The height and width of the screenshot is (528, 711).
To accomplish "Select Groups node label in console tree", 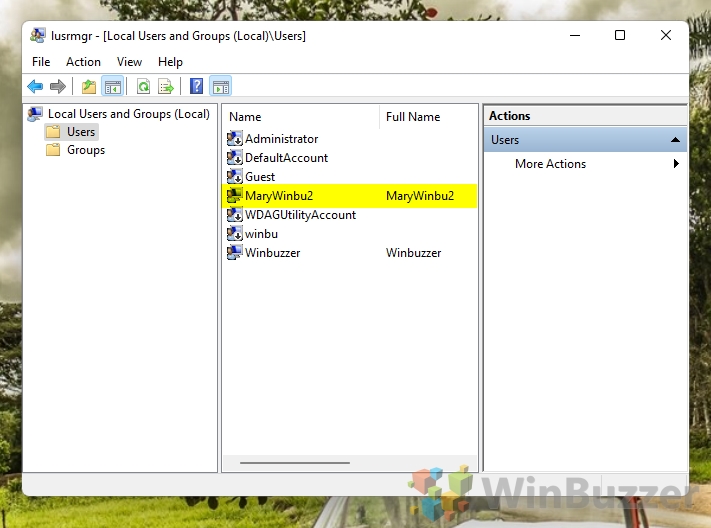I will [x=86, y=150].
